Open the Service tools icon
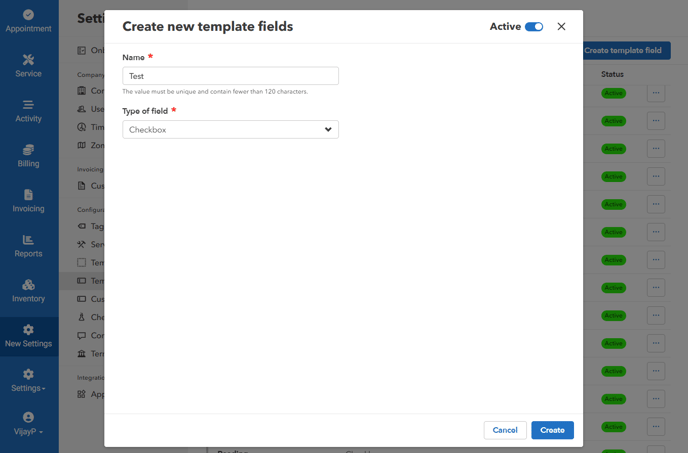This screenshot has width=688, height=453. [28, 60]
